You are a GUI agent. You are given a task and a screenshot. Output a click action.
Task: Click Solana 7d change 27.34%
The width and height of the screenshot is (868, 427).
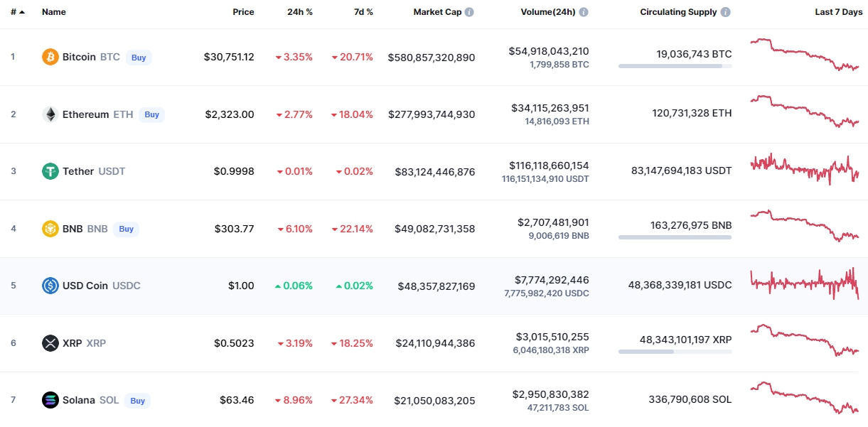[x=353, y=400]
